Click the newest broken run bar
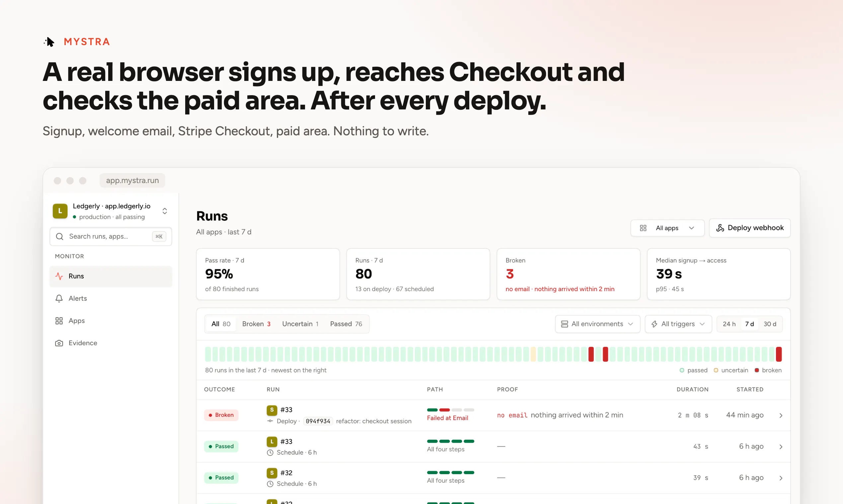This screenshot has width=843, height=504. 779,354
